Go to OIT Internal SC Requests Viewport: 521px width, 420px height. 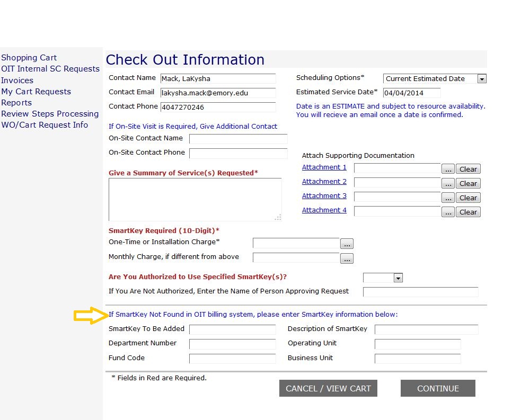tap(50, 69)
